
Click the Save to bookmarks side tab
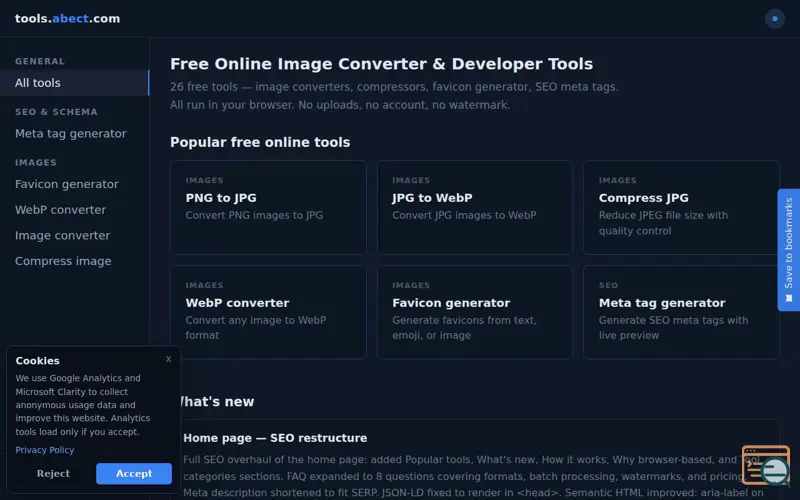(x=789, y=250)
